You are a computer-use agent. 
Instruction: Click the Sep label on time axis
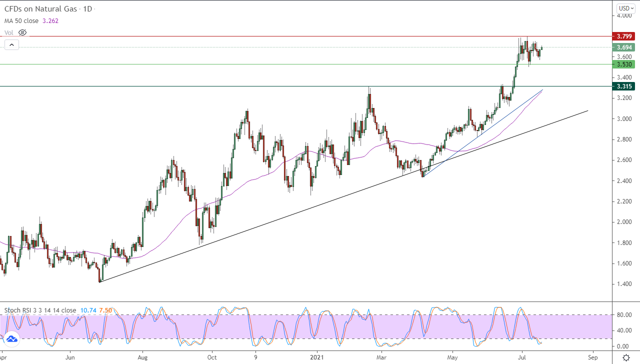pyautogui.click(x=592, y=357)
